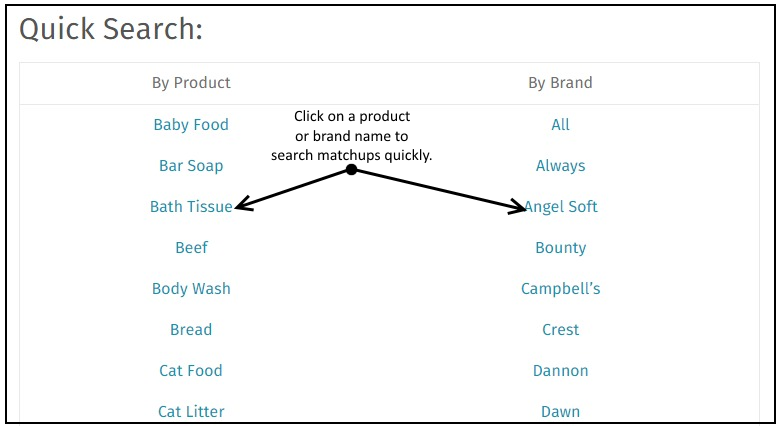Screen dimensions: 782x426
Task: Show All brands link
Action: pos(561,125)
